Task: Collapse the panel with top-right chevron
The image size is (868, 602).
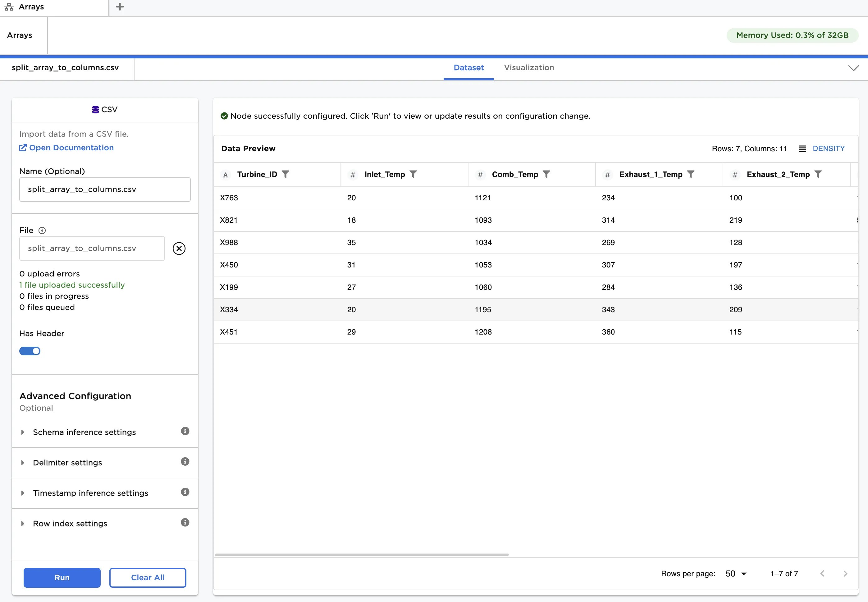Action: pyautogui.click(x=853, y=68)
